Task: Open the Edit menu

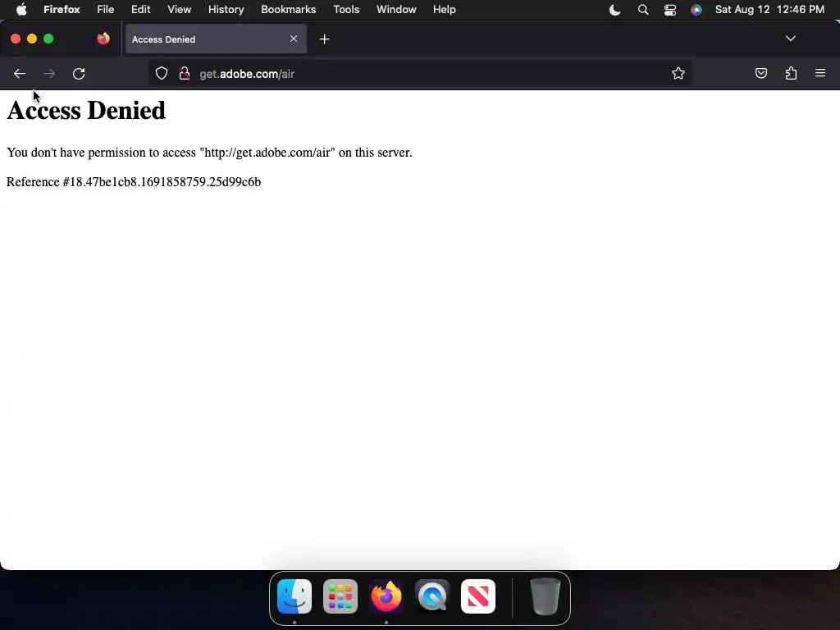Action: 141,9
